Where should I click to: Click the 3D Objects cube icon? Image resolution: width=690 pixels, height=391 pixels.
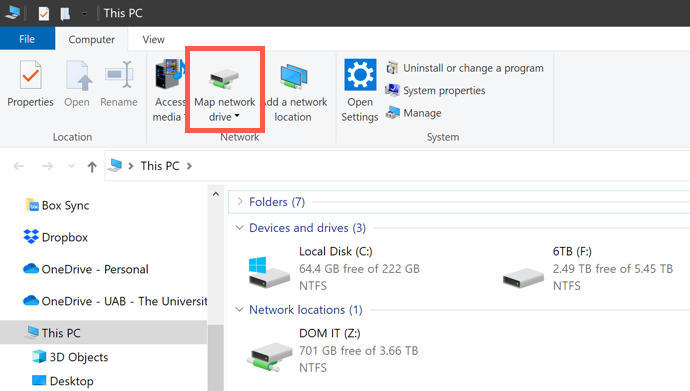(x=39, y=356)
